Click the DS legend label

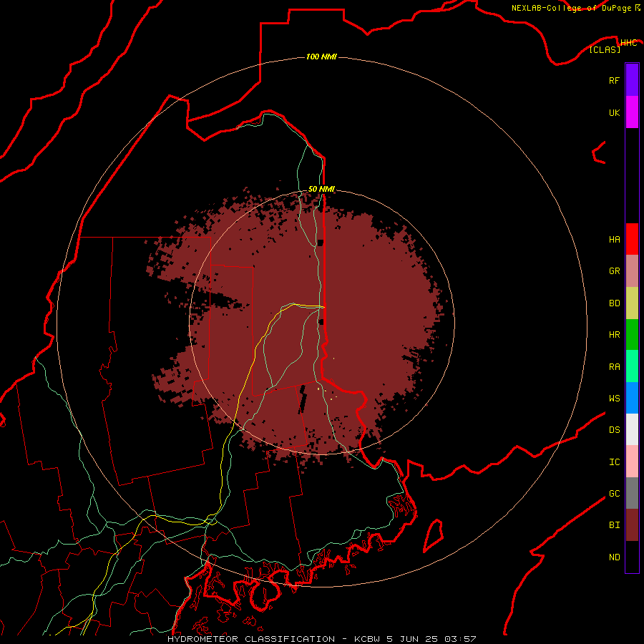click(x=614, y=430)
